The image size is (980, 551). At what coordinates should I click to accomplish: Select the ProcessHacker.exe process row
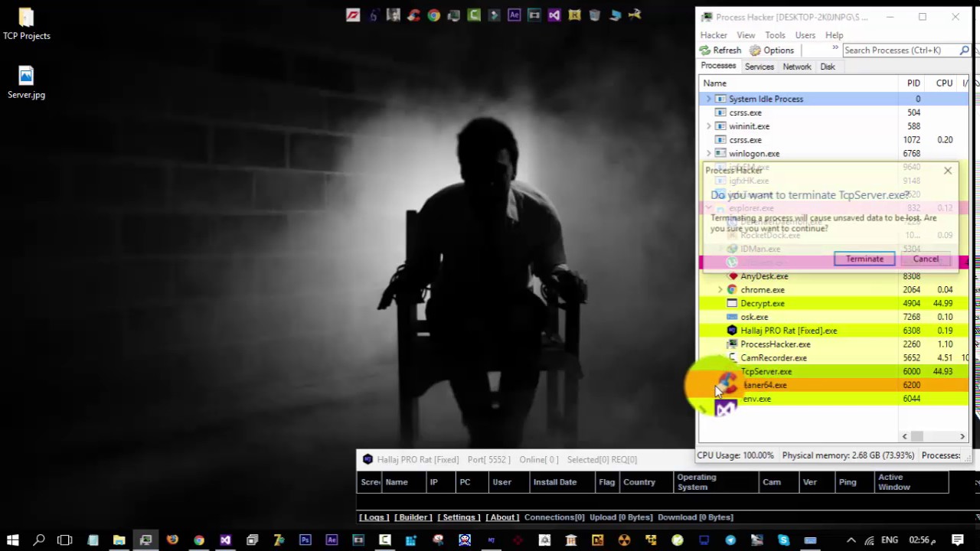click(834, 344)
